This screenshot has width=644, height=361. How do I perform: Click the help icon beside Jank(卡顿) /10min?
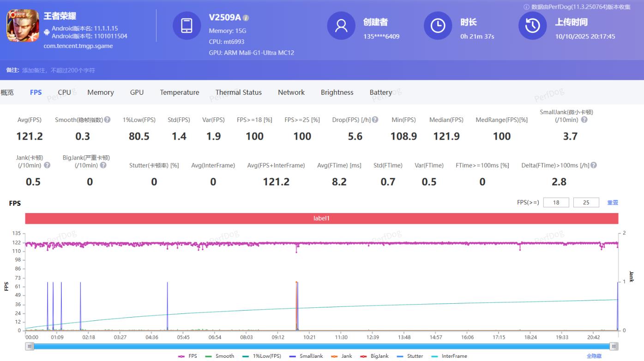point(47,165)
